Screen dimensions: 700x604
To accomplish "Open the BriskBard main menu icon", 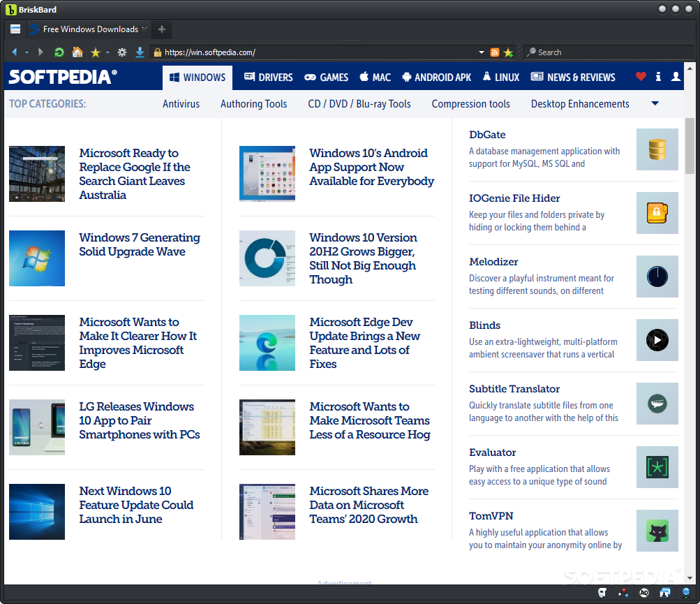I will [15, 29].
